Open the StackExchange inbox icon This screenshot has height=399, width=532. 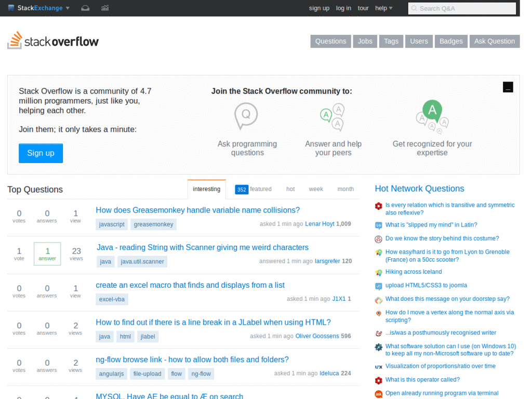pyautogui.click(x=85, y=8)
